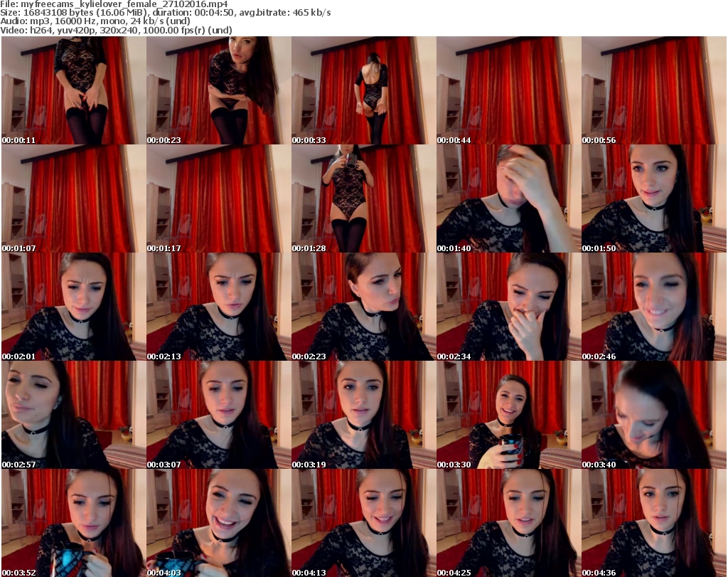Click the thumbnail at 00:04:13
The height and width of the screenshot is (577, 728).
363,523
